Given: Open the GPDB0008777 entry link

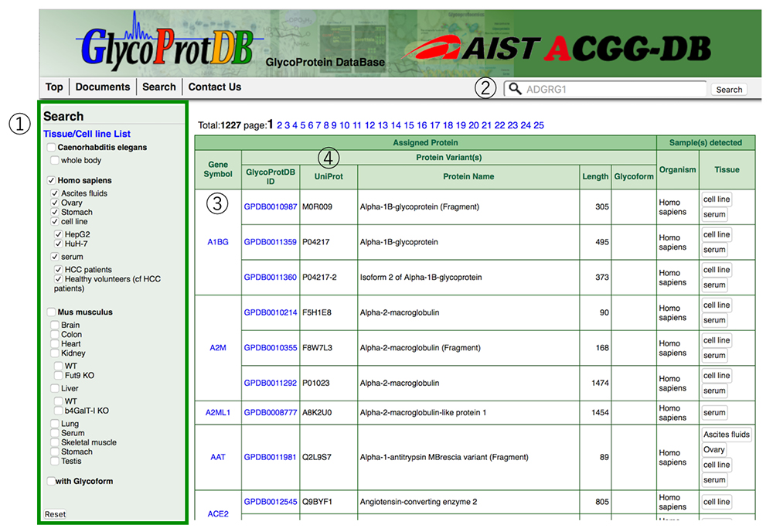Looking at the screenshot, I should pos(271,413).
